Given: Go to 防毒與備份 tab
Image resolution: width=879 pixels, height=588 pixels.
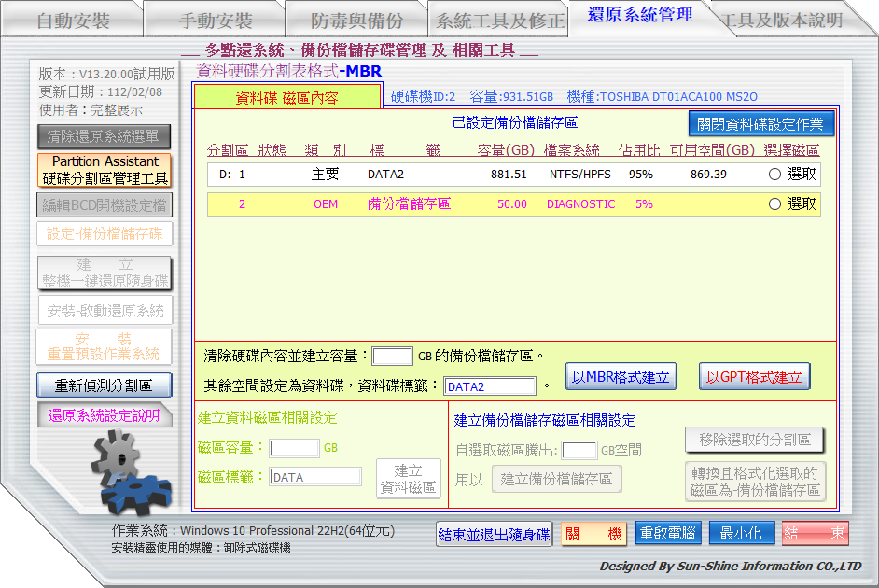Looking at the screenshot, I should pyautogui.click(x=356, y=20).
